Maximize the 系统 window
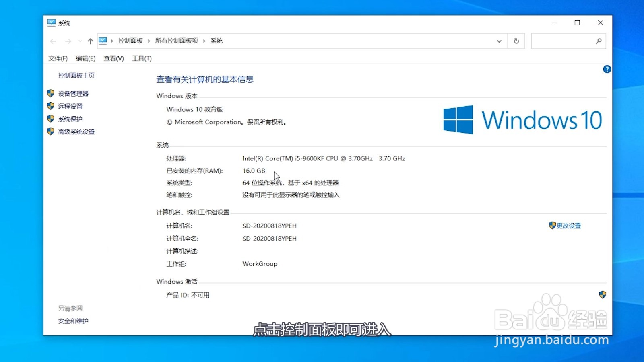Viewport: 644px width, 362px height. click(577, 23)
